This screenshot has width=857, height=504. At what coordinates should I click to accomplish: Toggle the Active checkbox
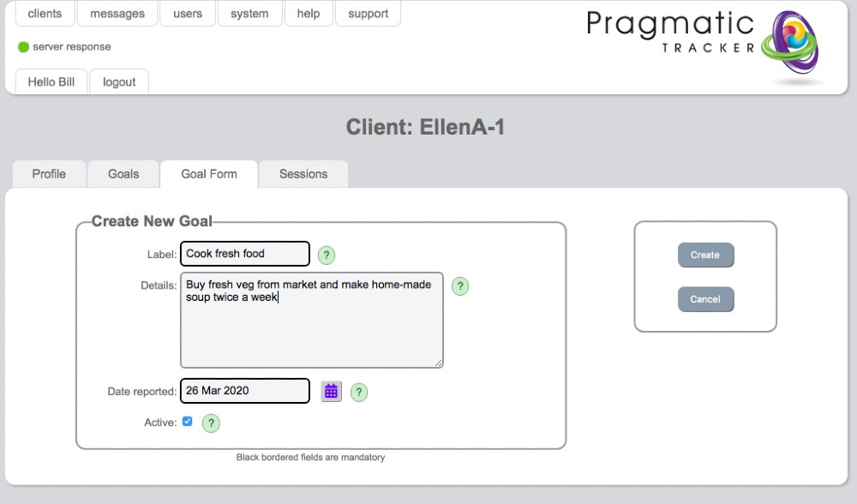pyautogui.click(x=188, y=422)
